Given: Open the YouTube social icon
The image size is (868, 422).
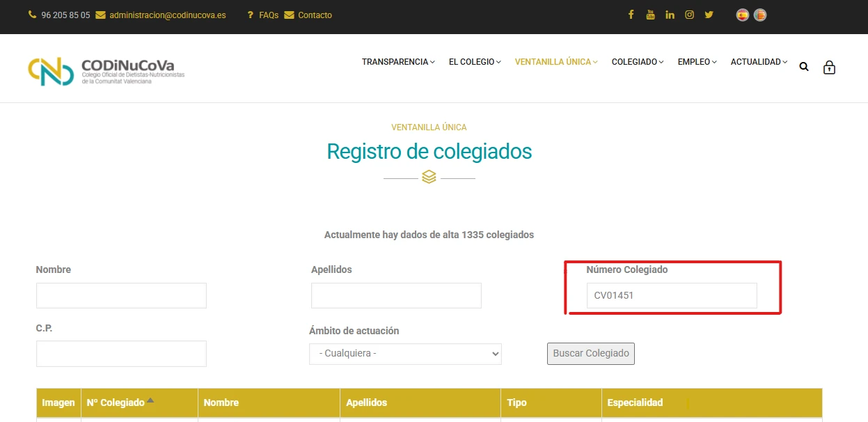Looking at the screenshot, I should click(x=650, y=15).
